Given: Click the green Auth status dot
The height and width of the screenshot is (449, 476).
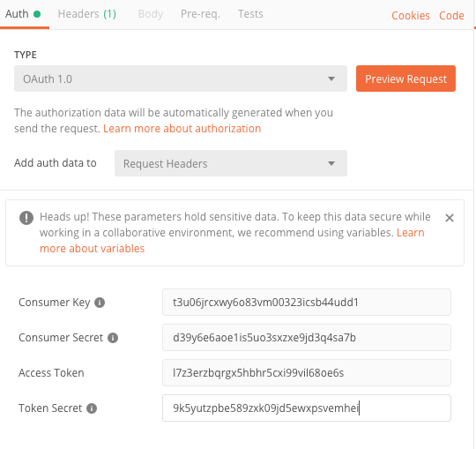Looking at the screenshot, I should pos(37,14).
